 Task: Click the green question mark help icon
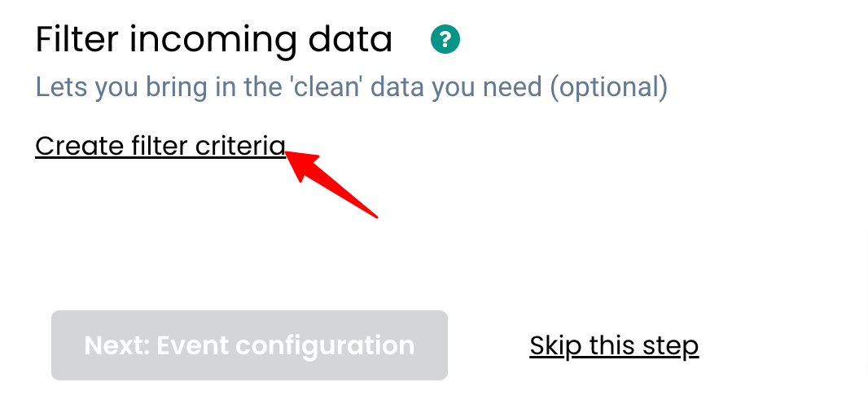point(446,39)
